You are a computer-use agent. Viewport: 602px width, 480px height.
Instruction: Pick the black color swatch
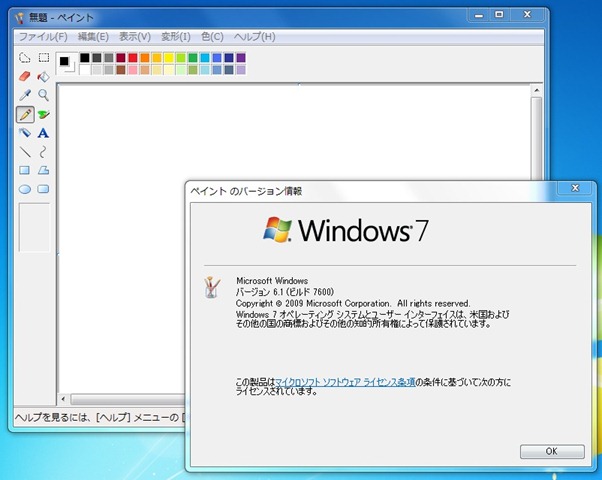point(85,58)
